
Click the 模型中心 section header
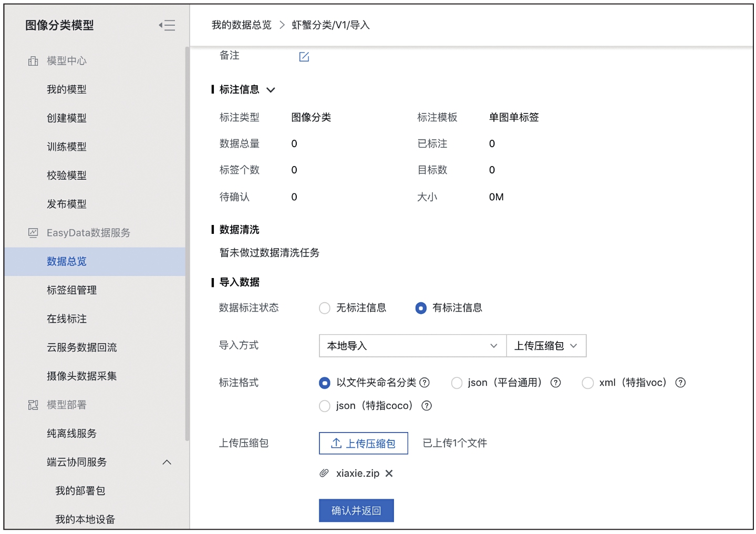click(x=67, y=61)
